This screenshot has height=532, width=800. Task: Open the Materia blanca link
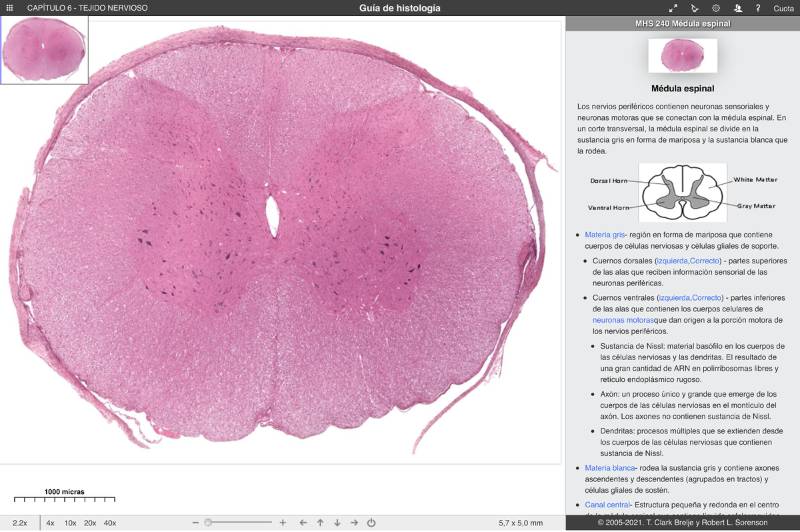(610, 468)
